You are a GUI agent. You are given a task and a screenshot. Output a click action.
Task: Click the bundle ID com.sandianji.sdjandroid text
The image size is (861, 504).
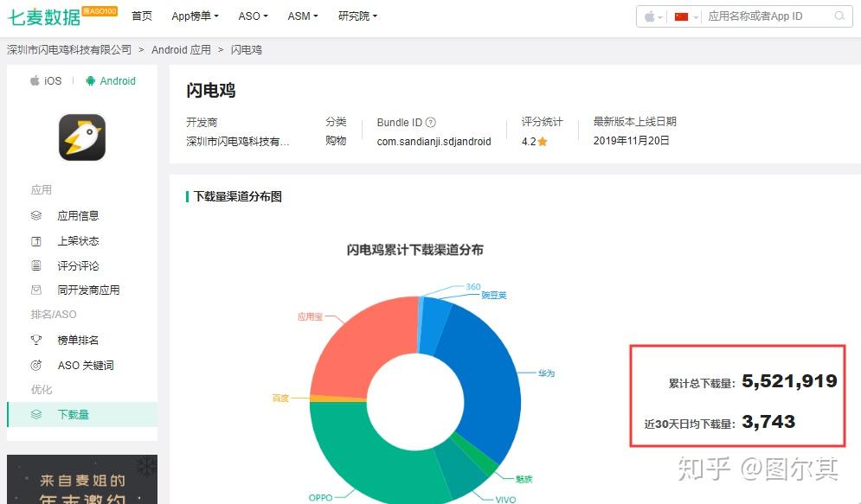click(x=434, y=142)
